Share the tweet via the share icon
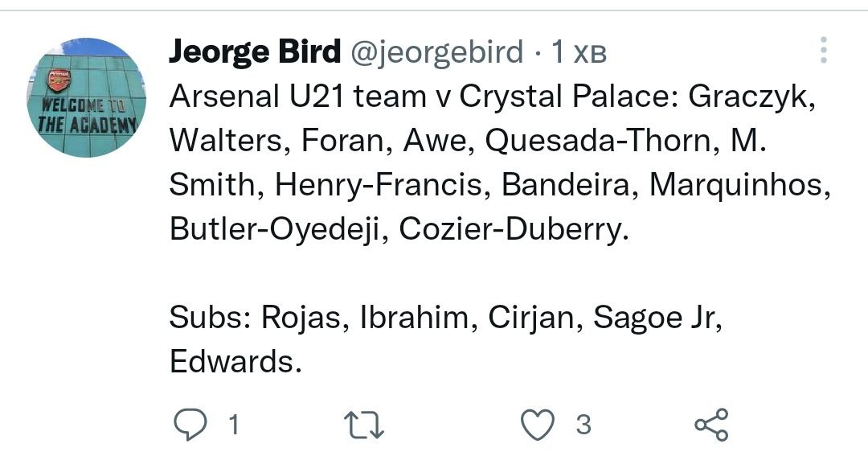The height and width of the screenshot is (452, 868). [710, 424]
